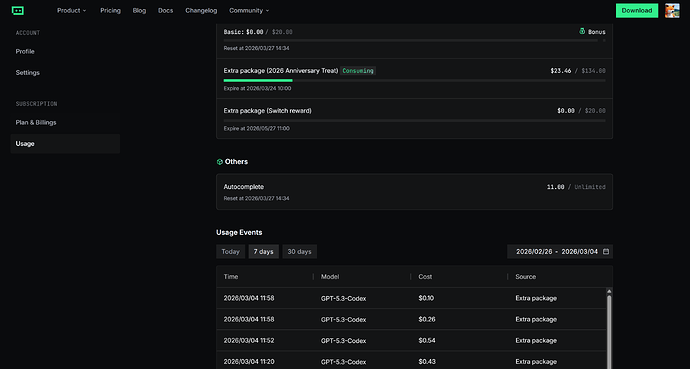Click the Bonus label text
The height and width of the screenshot is (369, 690).
(597, 32)
